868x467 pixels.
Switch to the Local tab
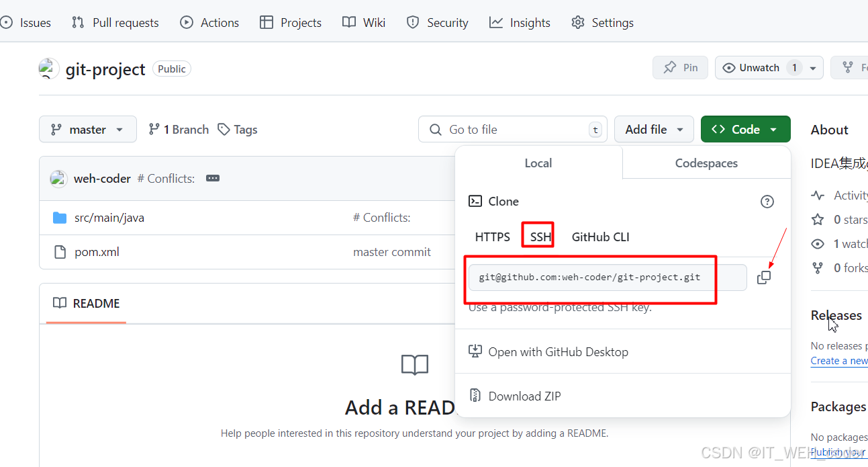coord(538,163)
